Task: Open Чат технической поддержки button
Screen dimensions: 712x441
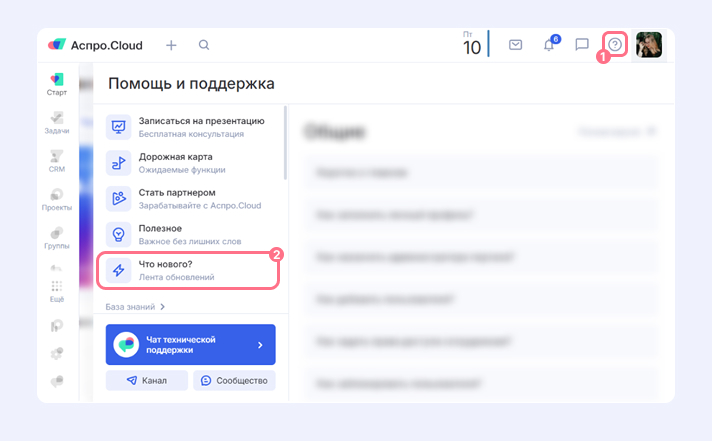Action: tap(190, 344)
